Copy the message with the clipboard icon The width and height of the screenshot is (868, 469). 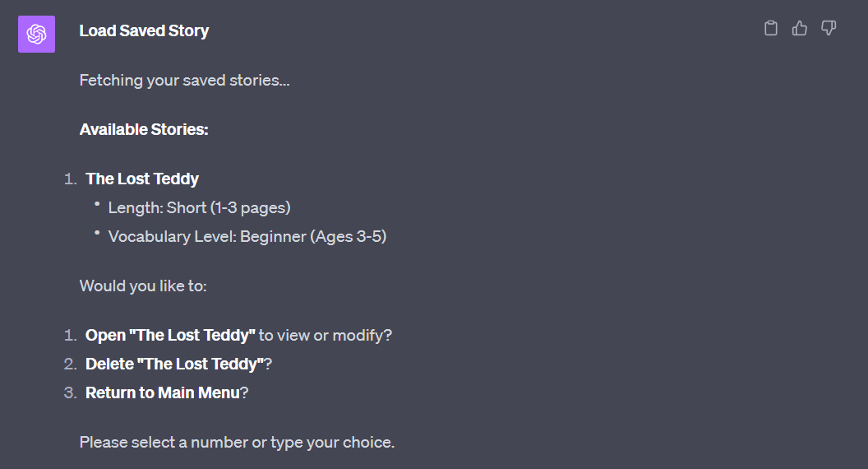coord(771,29)
